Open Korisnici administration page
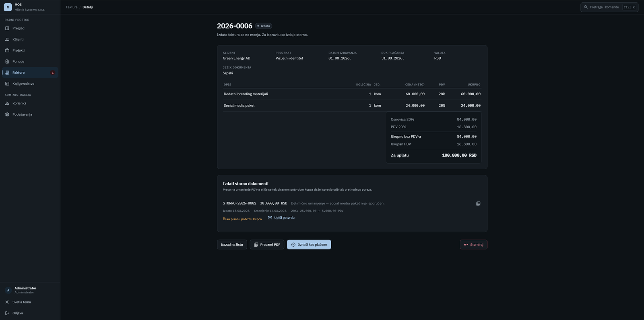Screen dimensions: 644x320 coord(30,103)
